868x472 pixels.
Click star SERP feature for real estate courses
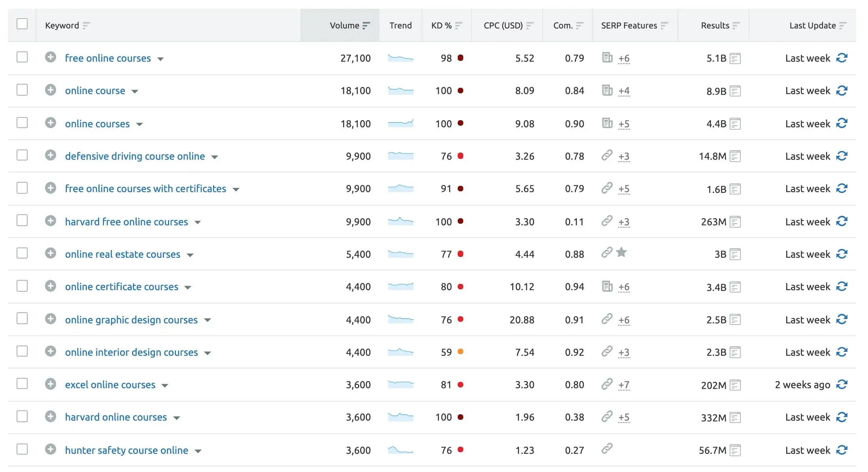[x=621, y=252]
